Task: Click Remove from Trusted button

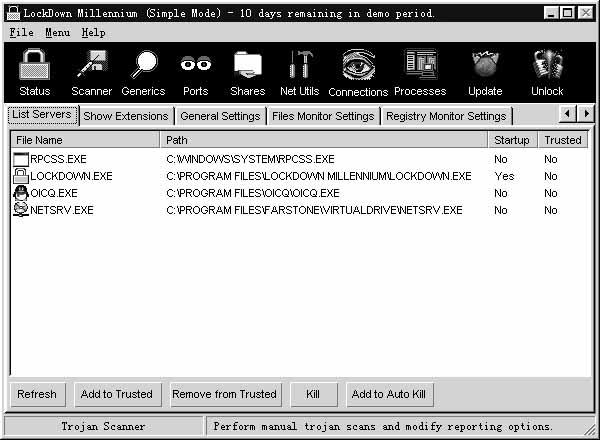Action: [225, 394]
